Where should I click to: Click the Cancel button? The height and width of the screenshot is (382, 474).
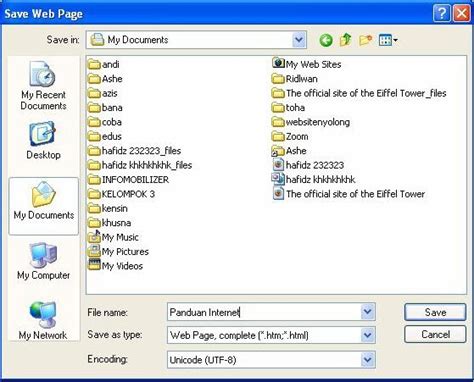tap(435, 334)
